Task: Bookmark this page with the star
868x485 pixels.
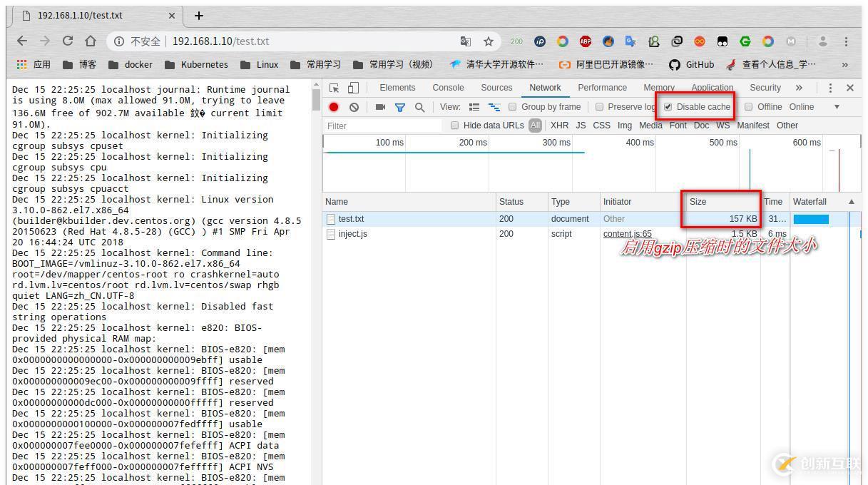Action: (489, 41)
